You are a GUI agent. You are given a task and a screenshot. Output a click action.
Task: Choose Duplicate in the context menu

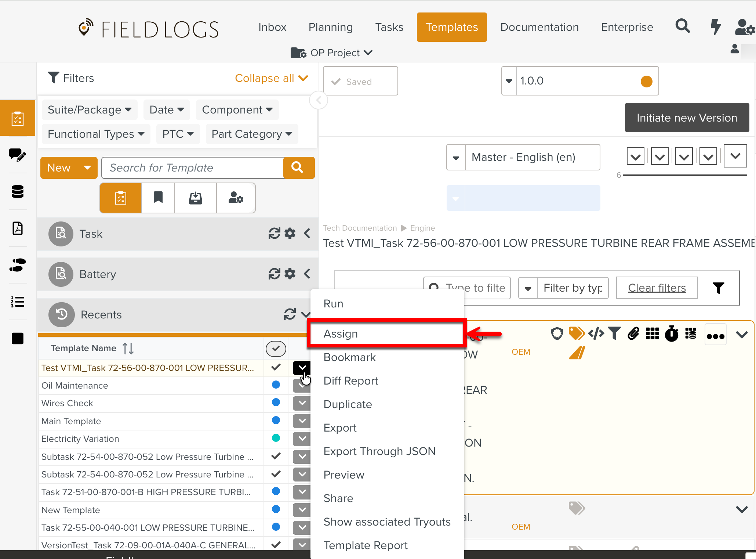coord(348,404)
